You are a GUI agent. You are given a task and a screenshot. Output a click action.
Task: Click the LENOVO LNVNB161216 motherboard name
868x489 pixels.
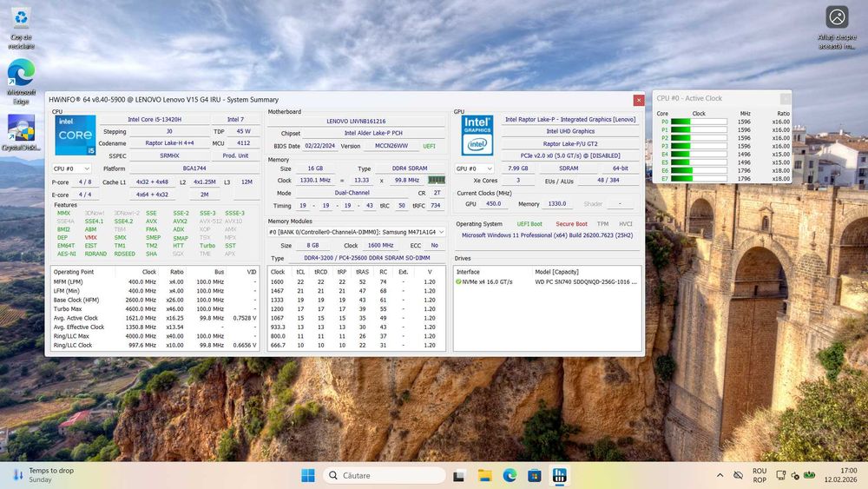(356, 121)
